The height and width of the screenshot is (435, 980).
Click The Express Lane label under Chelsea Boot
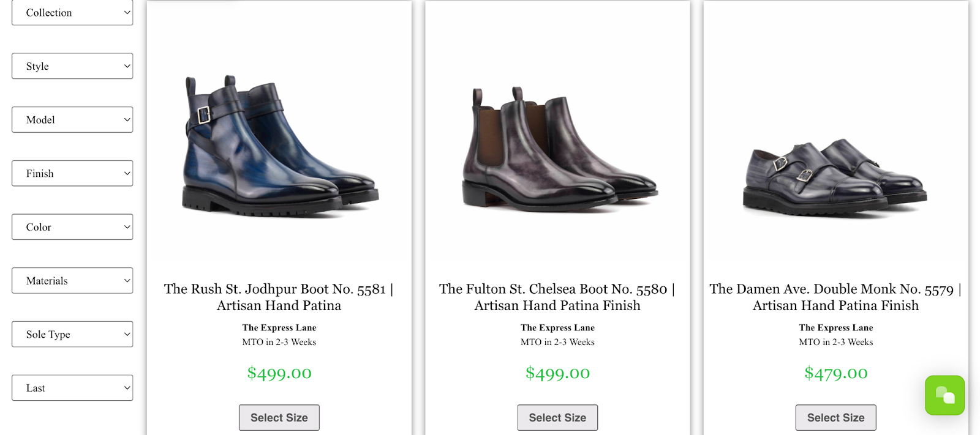(x=557, y=327)
